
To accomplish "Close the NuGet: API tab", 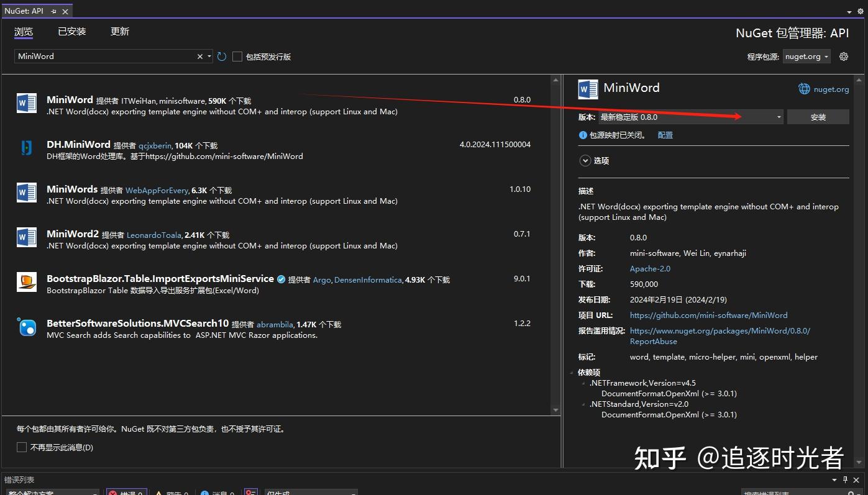I will [65, 11].
